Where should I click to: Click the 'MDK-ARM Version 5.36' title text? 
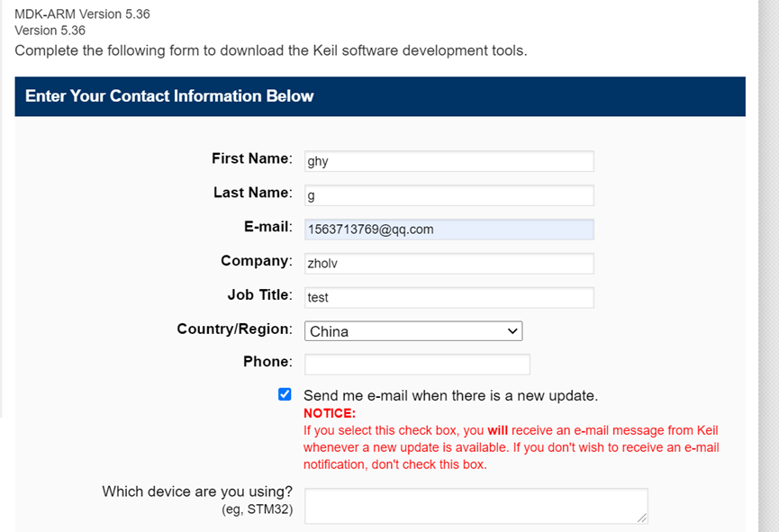click(82, 14)
